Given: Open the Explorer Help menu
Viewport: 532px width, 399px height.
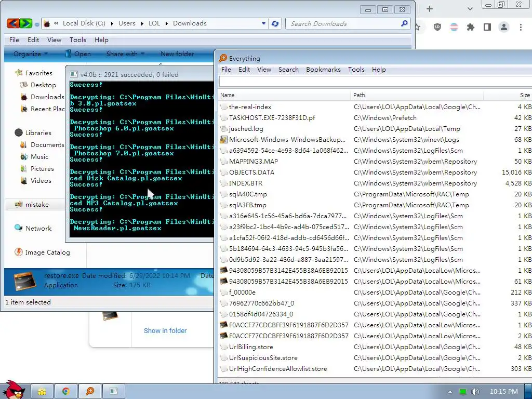Looking at the screenshot, I should 101,40.
